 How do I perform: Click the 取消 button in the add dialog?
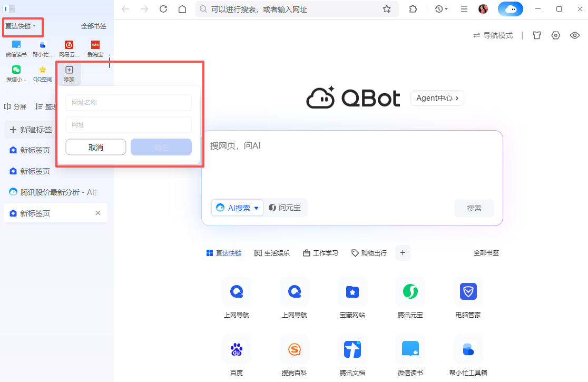(95, 147)
